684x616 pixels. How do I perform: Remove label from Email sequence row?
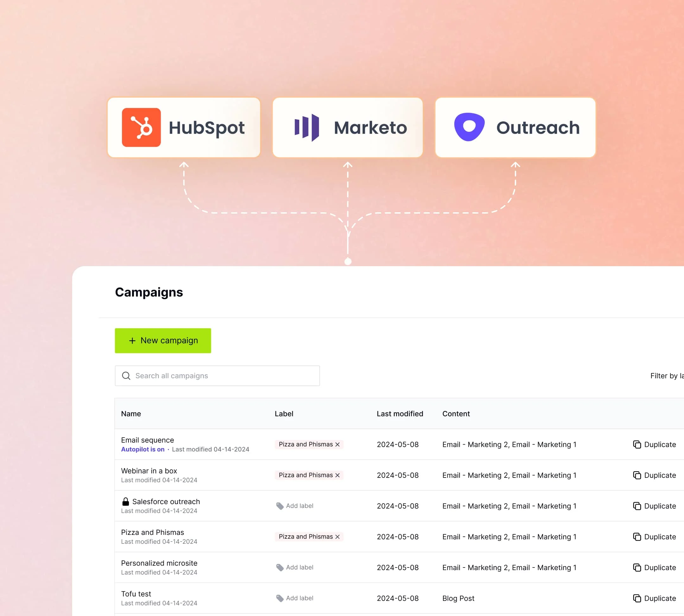point(337,444)
